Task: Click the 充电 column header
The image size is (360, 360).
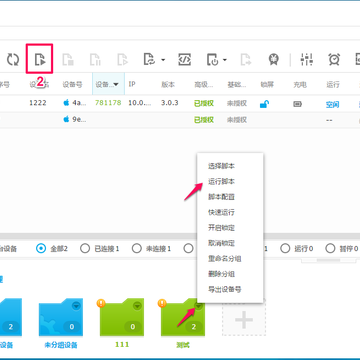Action: coord(300,85)
